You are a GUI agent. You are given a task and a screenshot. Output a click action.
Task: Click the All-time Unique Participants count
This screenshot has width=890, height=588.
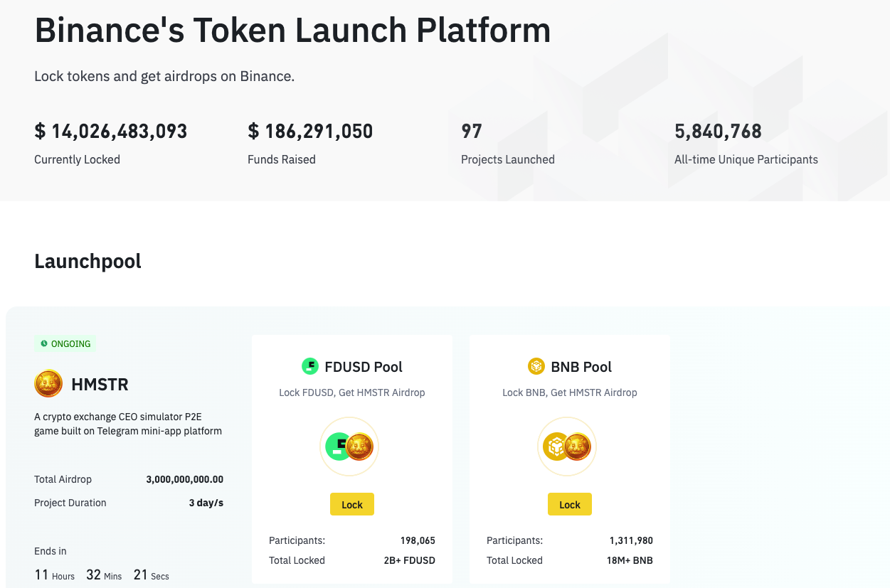point(718,132)
